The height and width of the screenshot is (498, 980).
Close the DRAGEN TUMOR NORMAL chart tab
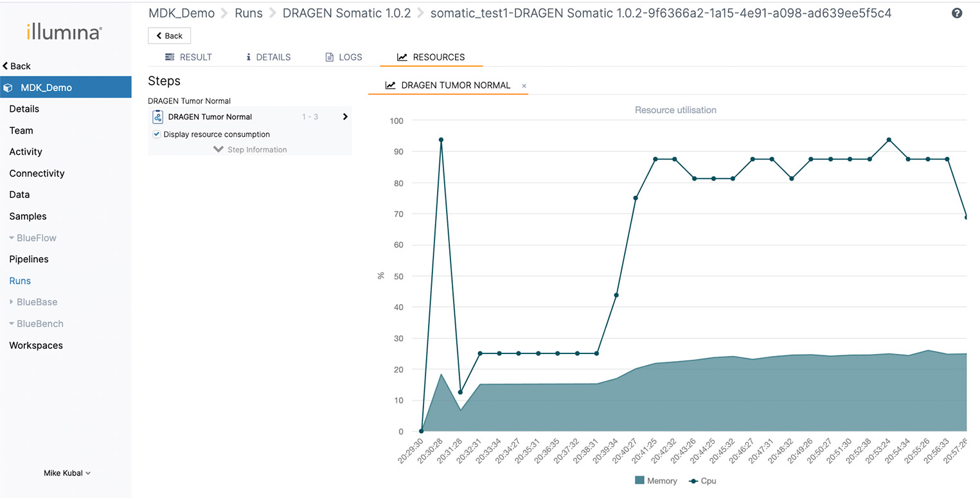(524, 86)
